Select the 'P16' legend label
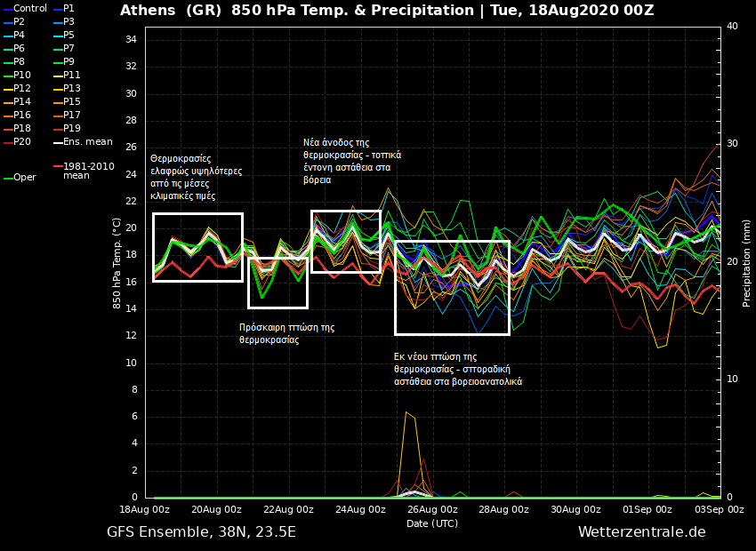Viewport: 756px width, 551px height. coord(21,115)
